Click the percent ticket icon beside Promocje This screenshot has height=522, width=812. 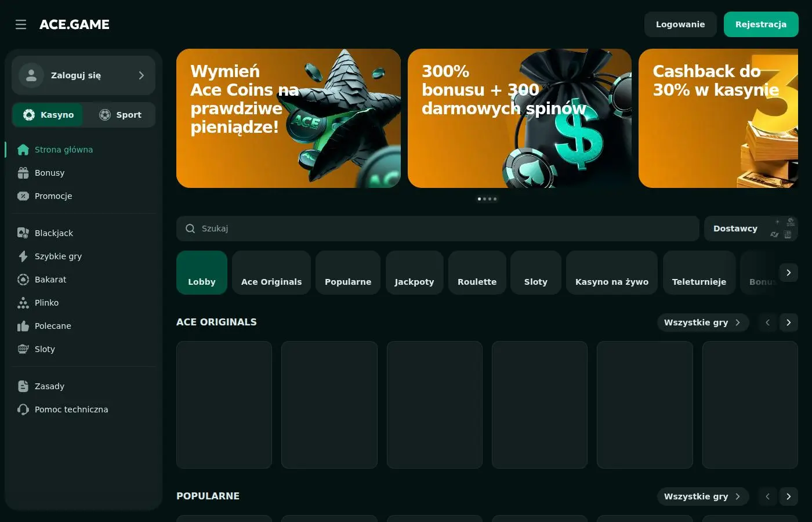pos(23,196)
